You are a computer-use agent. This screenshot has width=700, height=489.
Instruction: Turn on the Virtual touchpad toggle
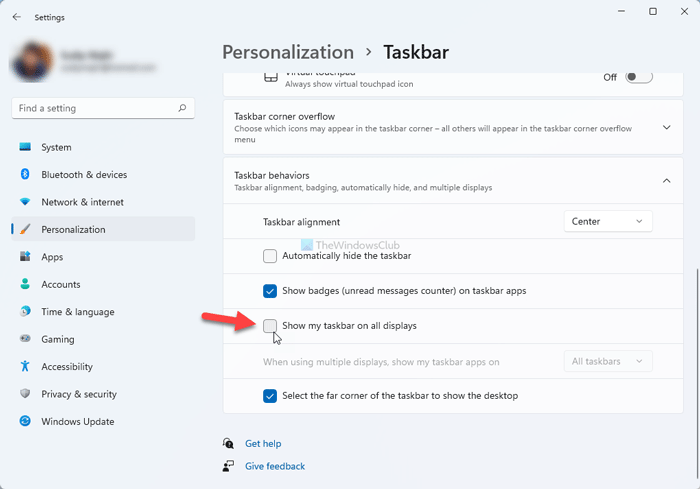pos(638,77)
